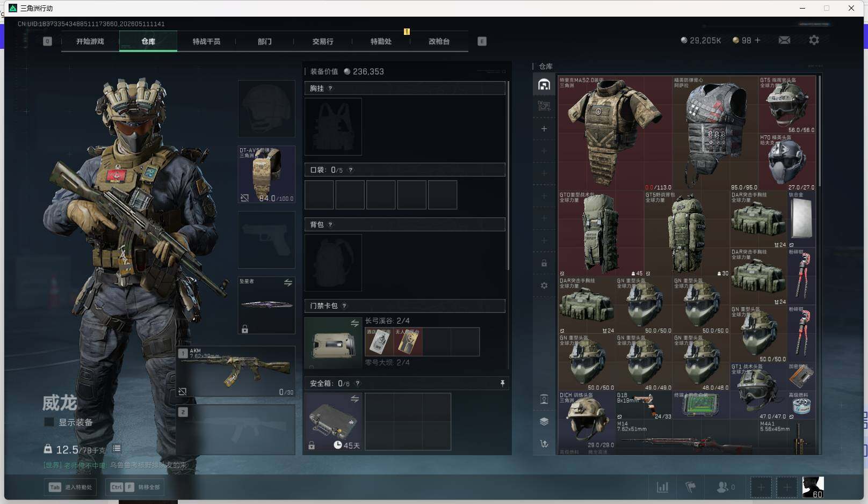Open the player avatar with level 60
Image resolution: width=868 pixels, height=504 pixels.
click(x=813, y=487)
